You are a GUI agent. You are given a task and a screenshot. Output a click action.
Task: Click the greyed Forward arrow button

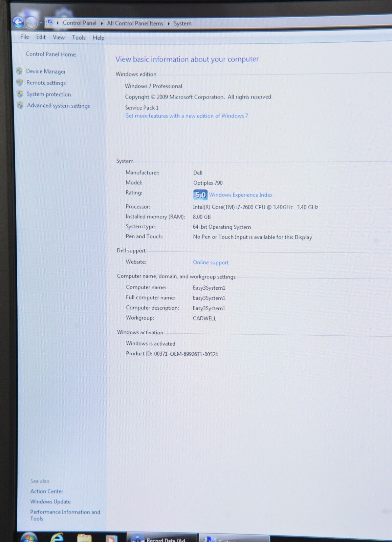31,23
